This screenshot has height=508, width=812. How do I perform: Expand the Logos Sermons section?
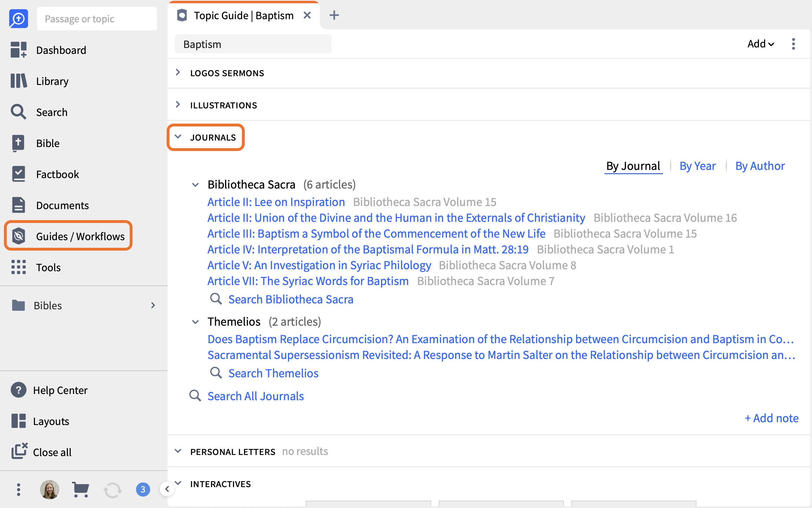[x=178, y=72]
